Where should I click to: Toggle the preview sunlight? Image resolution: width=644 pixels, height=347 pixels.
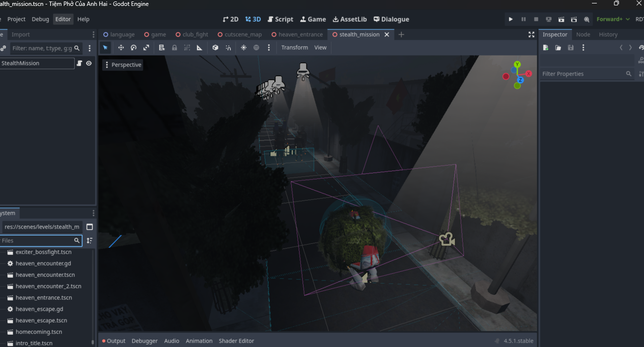point(244,48)
